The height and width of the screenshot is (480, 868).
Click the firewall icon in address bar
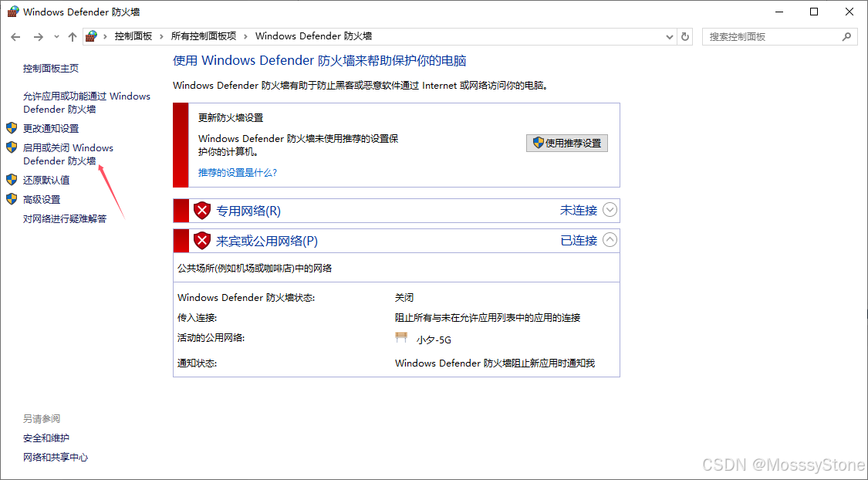pyautogui.click(x=92, y=36)
